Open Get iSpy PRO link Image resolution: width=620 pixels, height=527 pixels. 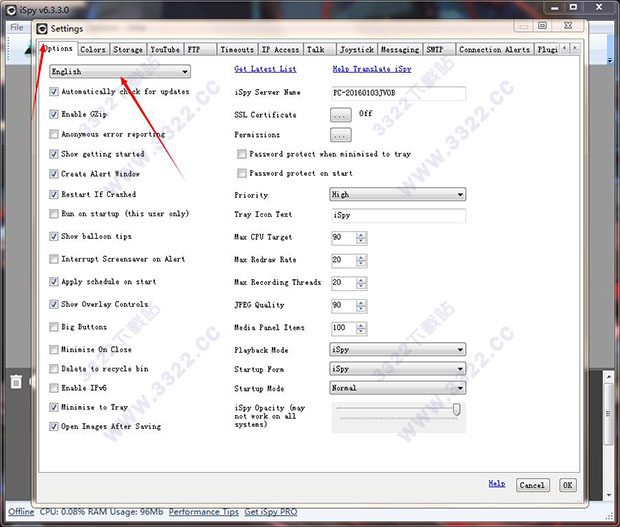tap(270, 512)
